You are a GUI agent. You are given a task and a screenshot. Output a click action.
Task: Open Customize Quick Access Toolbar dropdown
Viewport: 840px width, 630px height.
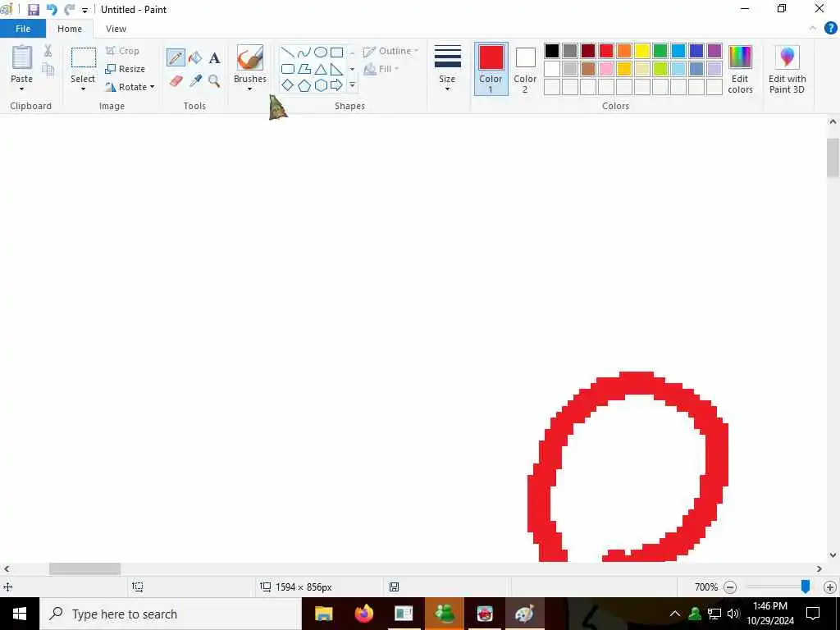pos(84,10)
